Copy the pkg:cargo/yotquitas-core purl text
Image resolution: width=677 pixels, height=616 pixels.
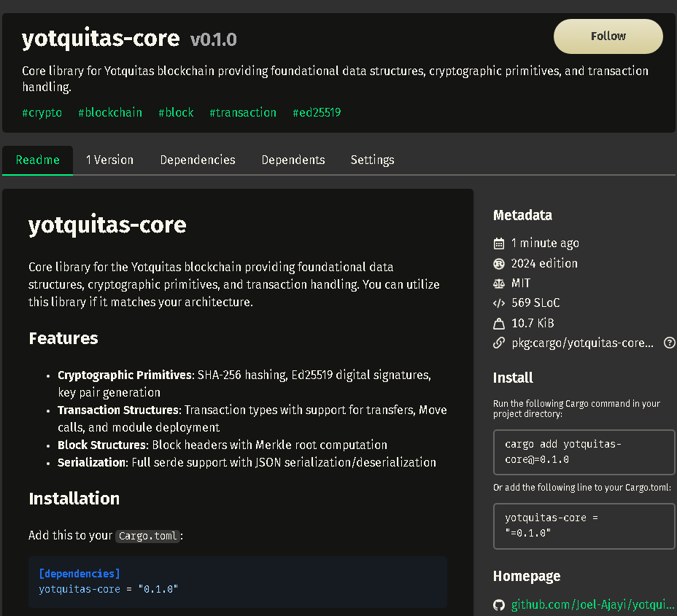coord(582,343)
